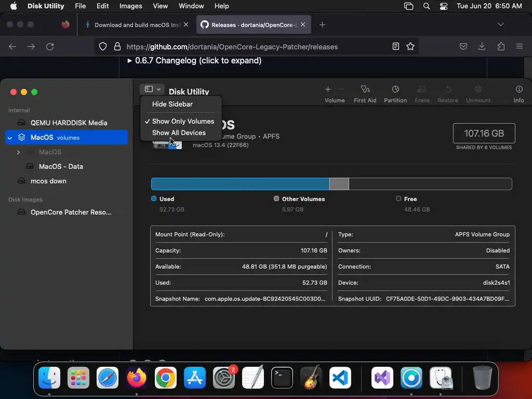Click Save to Pocket icon in Firefox
532x399 pixels.
[x=463, y=46]
